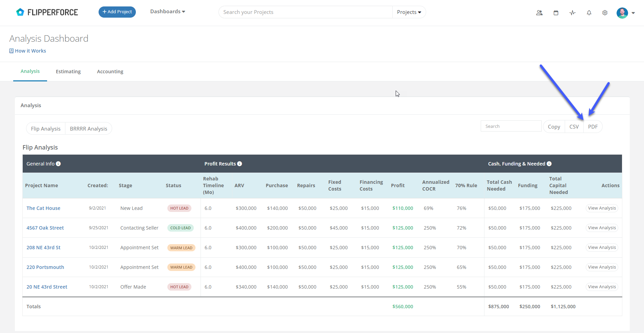Click the $1,125,000 total capital value
Screen dimensions: 644x333
click(563, 307)
